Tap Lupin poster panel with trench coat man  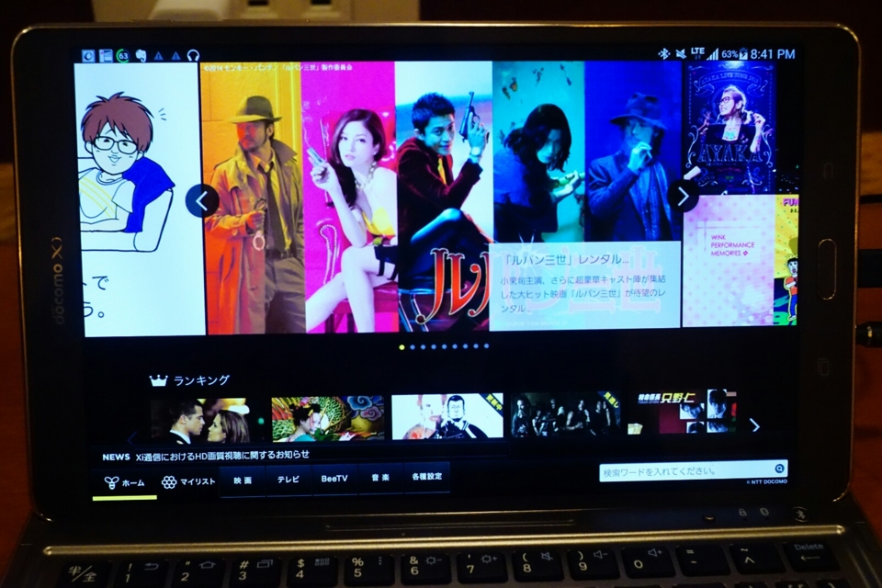point(252,198)
